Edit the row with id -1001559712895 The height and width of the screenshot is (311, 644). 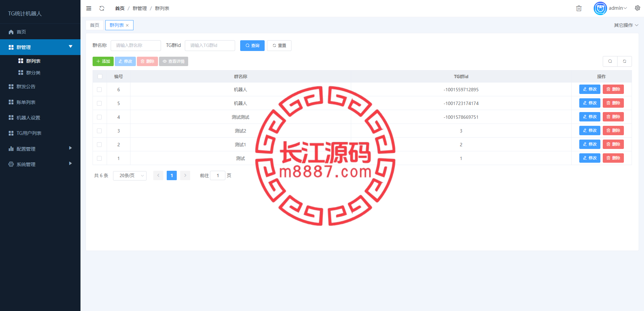(590, 89)
